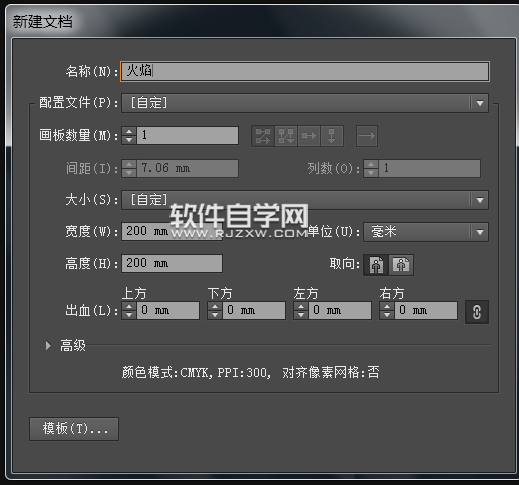This screenshot has width=519, height=485.
Task: Increase 间距 spacing with up arrow
Action: click(x=129, y=164)
